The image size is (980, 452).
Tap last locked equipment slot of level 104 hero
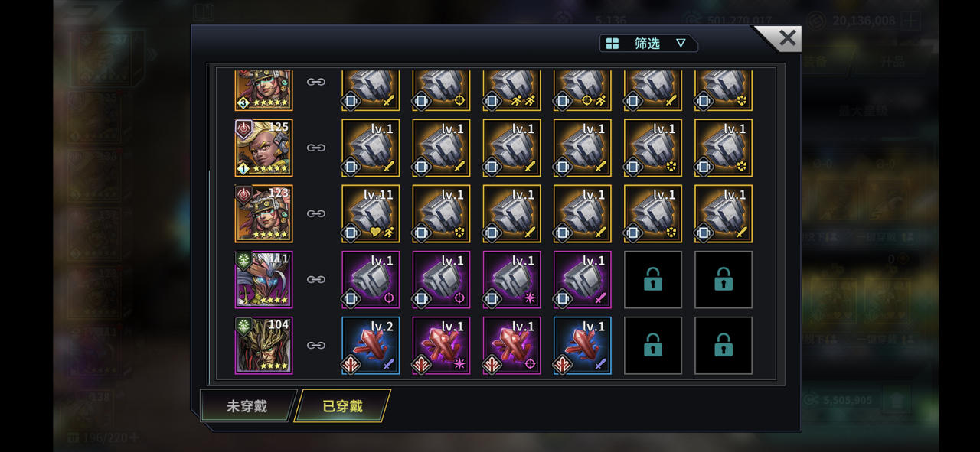(x=724, y=345)
